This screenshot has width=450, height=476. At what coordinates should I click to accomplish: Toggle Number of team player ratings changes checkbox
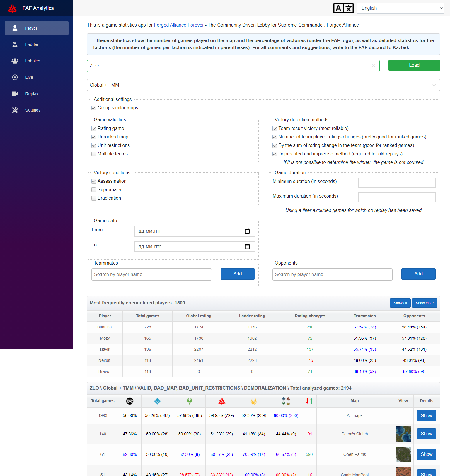pos(275,137)
